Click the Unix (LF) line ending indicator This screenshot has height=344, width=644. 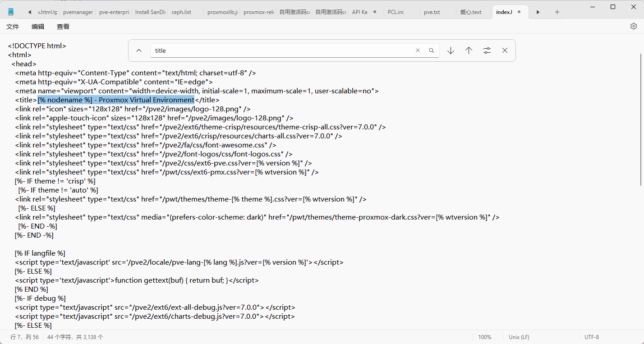click(x=519, y=337)
